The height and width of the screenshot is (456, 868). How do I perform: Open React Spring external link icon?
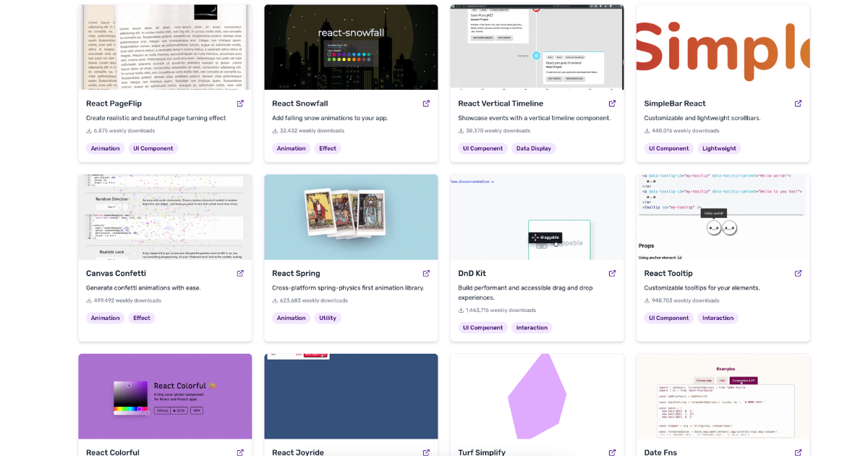[x=426, y=274]
